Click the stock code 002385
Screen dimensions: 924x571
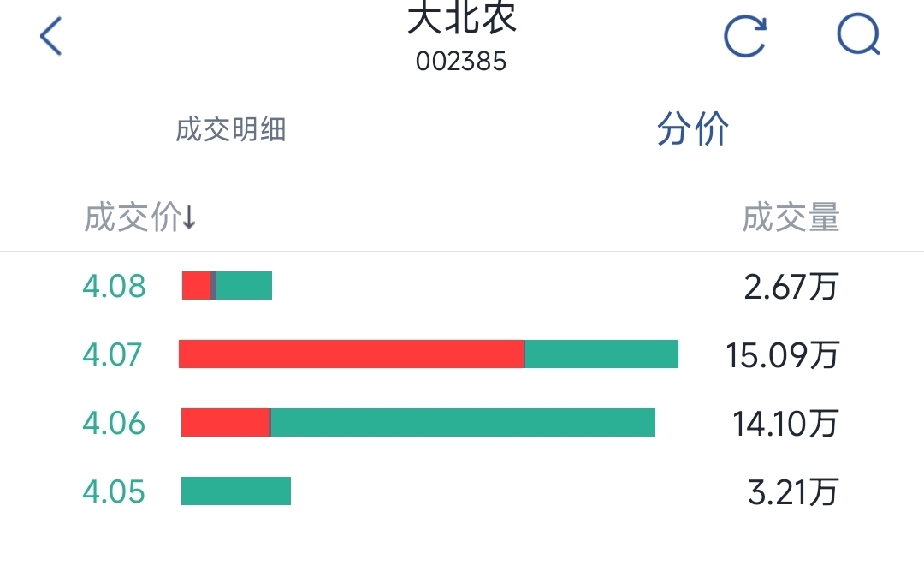[461, 62]
